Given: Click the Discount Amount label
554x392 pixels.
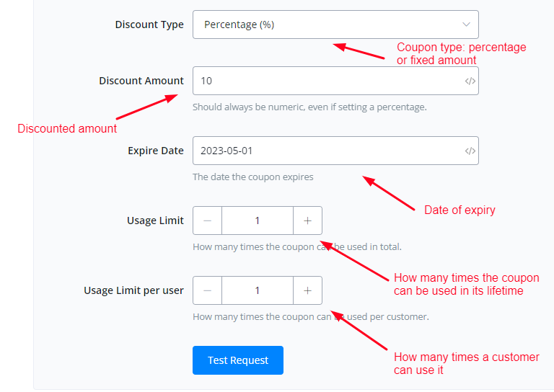Looking at the screenshot, I should point(141,81).
